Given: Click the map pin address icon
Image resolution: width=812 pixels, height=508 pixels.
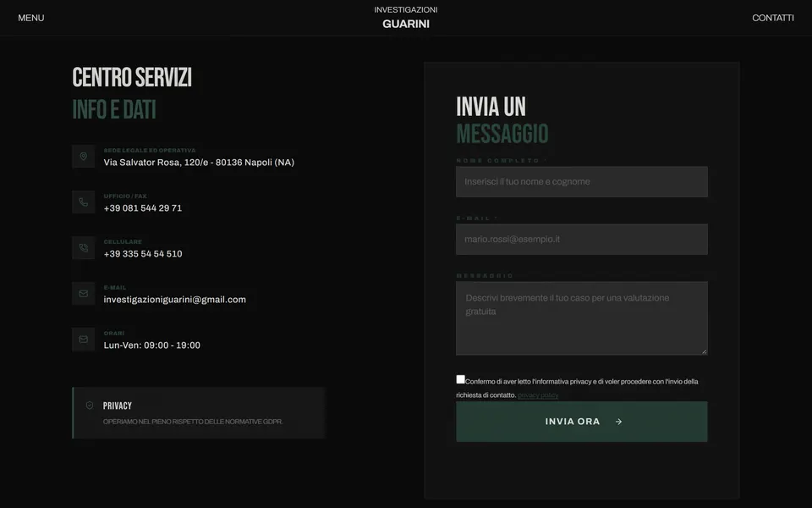Looking at the screenshot, I should [x=84, y=156].
